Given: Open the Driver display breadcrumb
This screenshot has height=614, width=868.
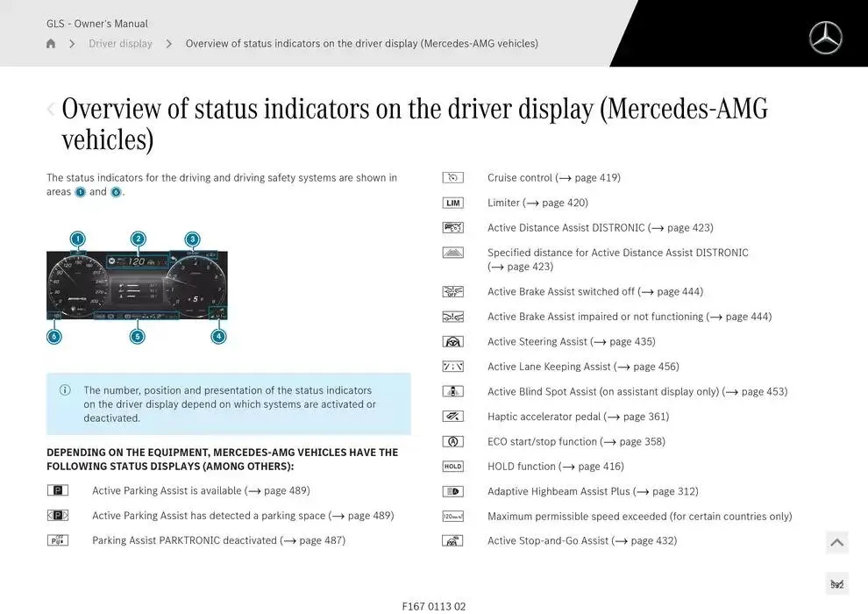Looking at the screenshot, I should tap(120, 43).
